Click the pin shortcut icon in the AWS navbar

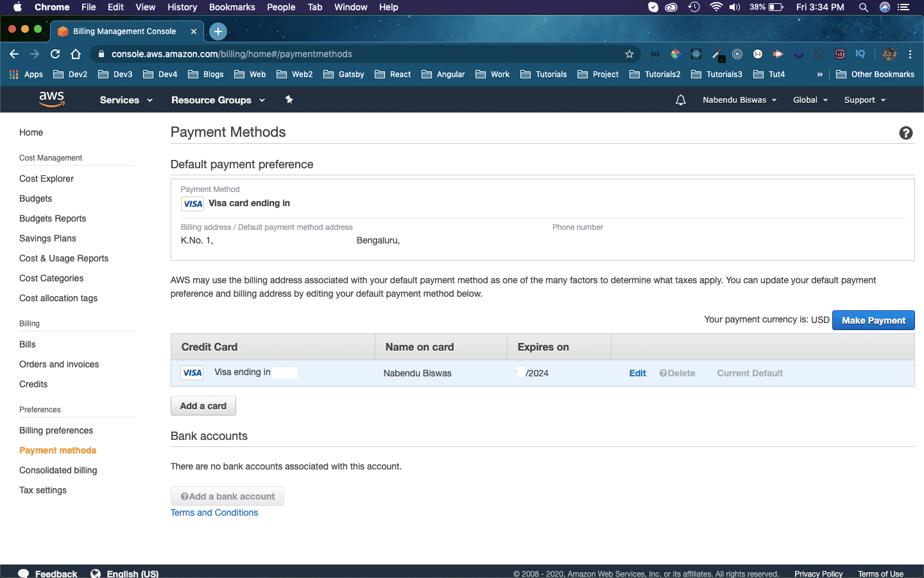(x=289, y=100)
